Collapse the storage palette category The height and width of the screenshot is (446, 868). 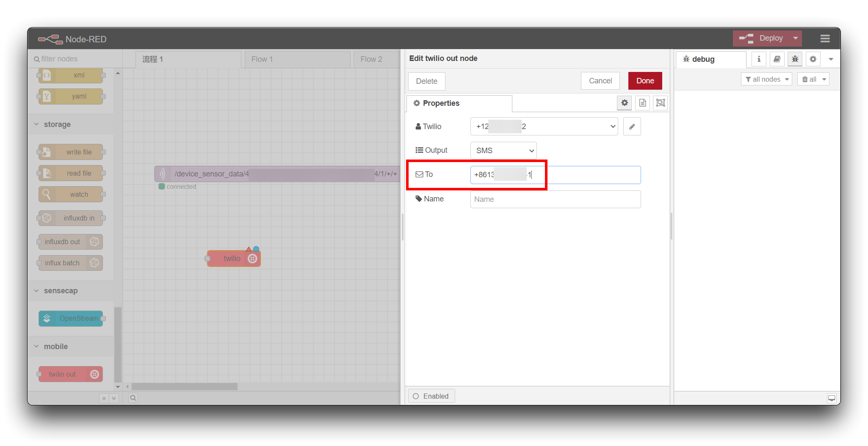(70, 124)
